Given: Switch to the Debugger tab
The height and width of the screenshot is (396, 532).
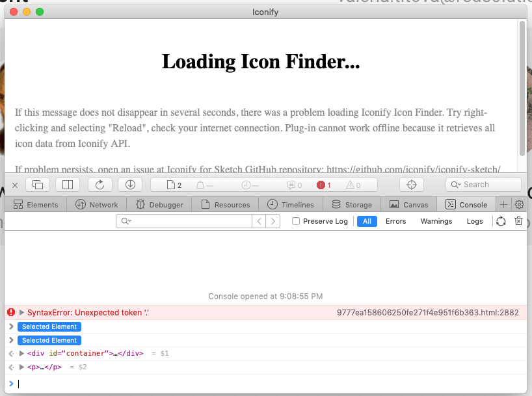Looking at the screenshot, I should tap(159, 204).
